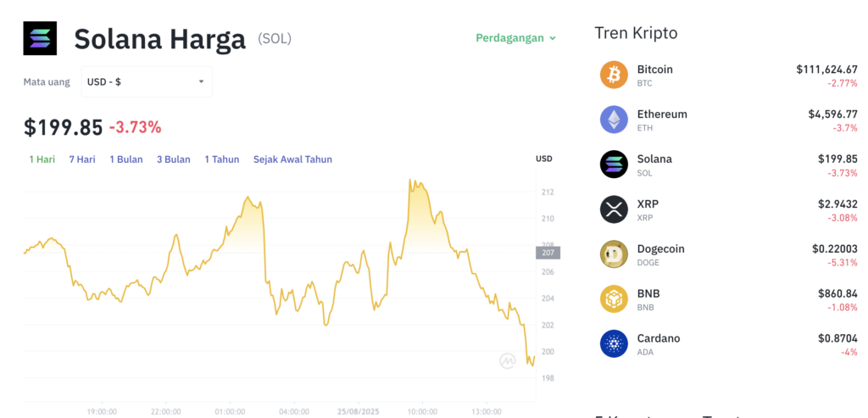This screenshot has width=868, height=418.
Task: Click the arrow in the Mata uang combo box
Action: coord(202,82)
